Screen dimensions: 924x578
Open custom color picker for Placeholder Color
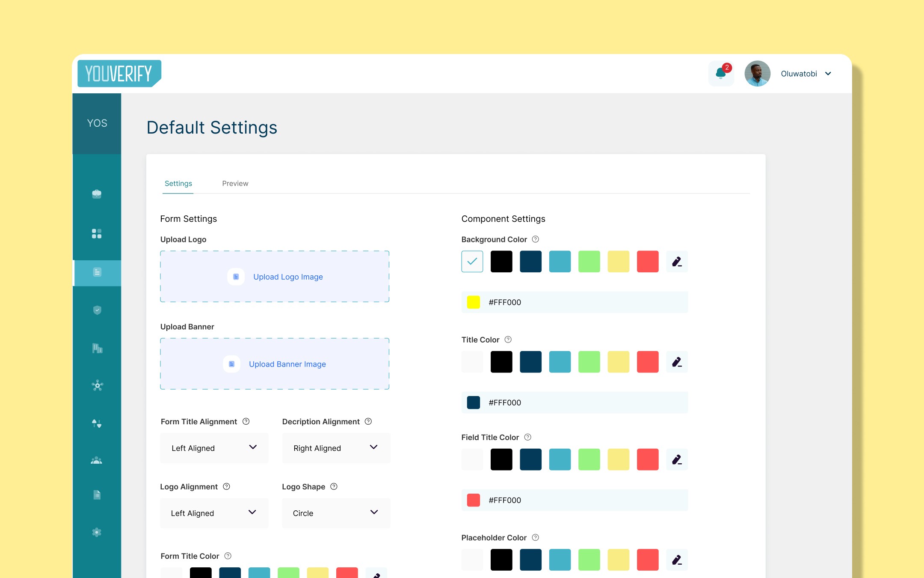(677, 560)
